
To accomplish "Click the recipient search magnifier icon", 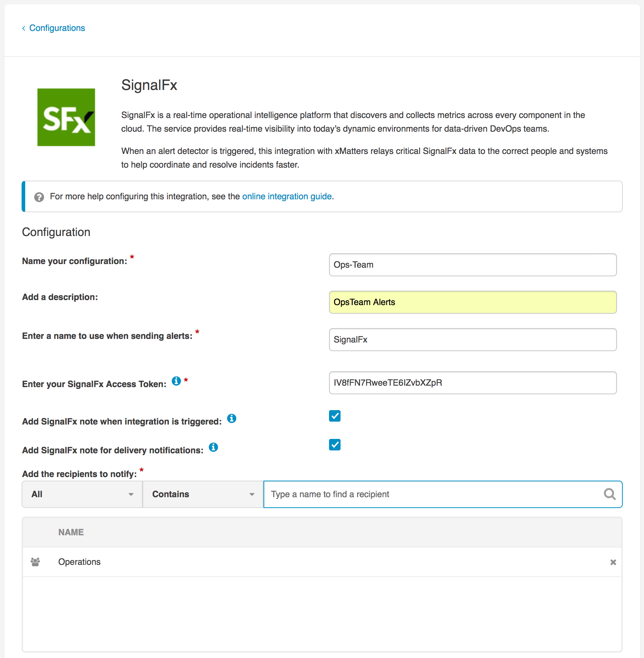I will click(x=609, y=494).
